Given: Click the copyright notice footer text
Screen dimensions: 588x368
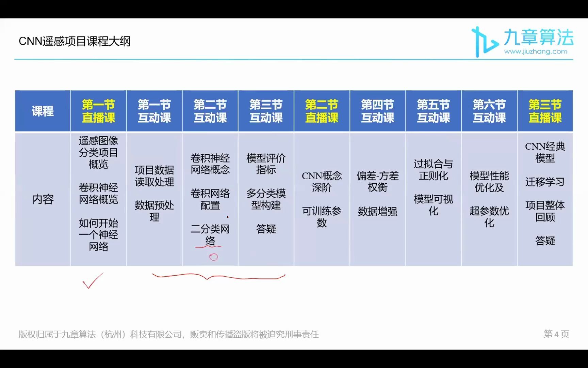Looking at the screenshot, I should (x=168, y=334).
